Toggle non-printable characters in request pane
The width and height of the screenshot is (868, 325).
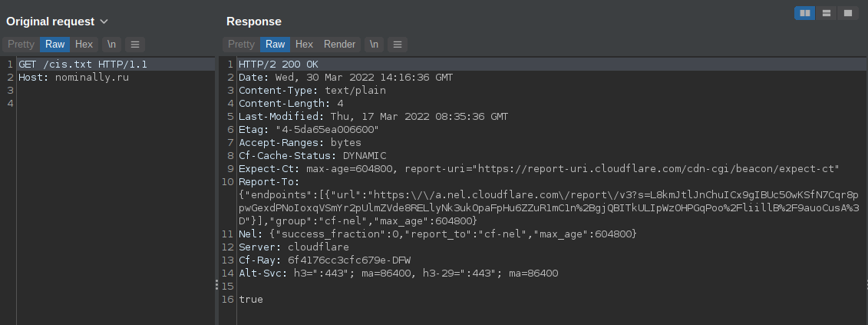(x=111, y=45)
